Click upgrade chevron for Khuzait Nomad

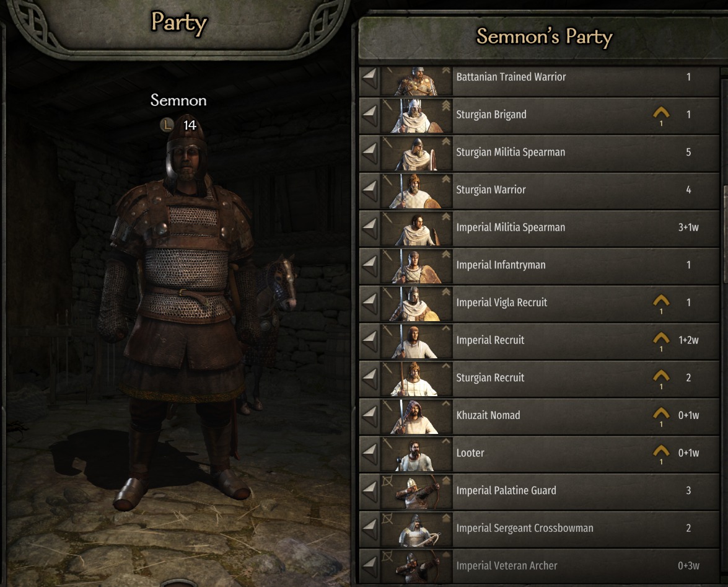[x=661, y=414]
